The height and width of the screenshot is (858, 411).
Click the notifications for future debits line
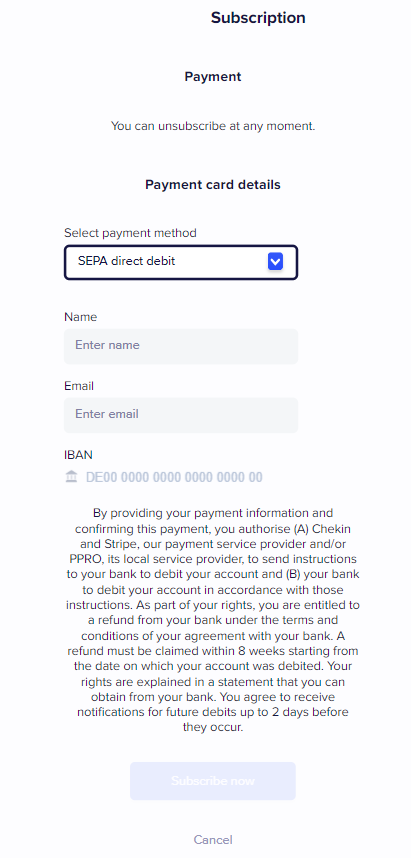pyautogui.click(x=213, y=712)
